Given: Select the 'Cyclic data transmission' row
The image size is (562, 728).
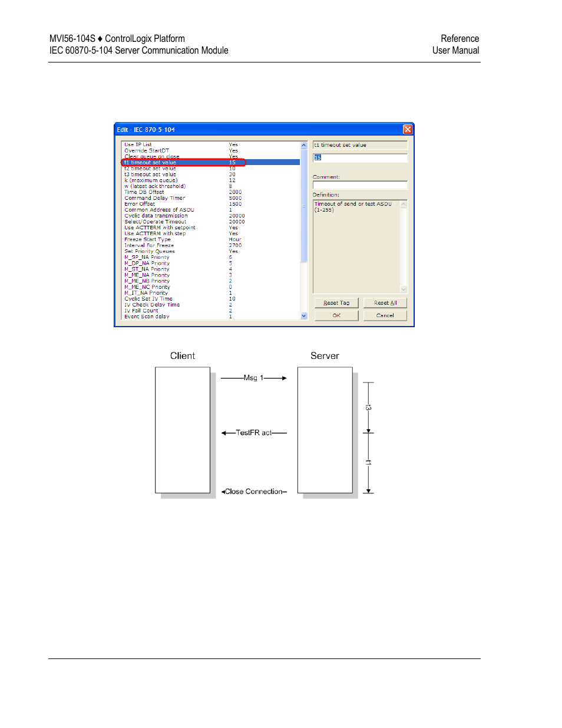Looking at the screenshot, I should coord(211,216).
